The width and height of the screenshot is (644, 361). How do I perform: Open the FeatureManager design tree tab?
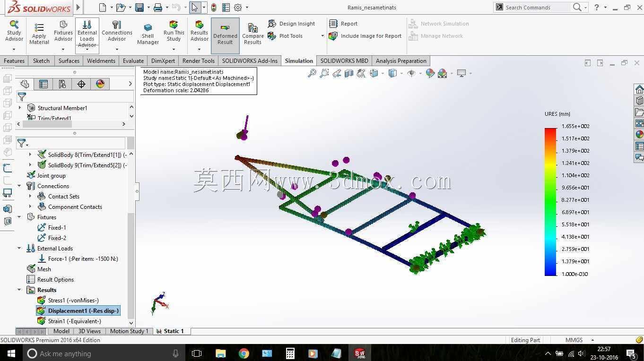pyautogui.click(x=25, y=84)
